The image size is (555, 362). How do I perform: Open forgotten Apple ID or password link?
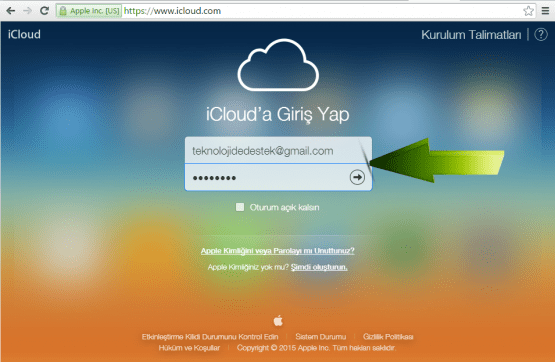(x=278, y=251)
